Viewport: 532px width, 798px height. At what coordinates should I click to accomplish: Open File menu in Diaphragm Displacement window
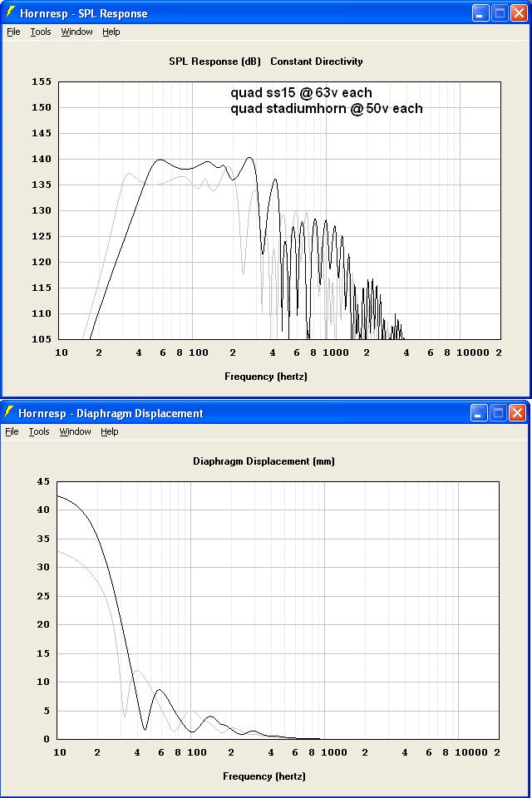pyautogui.click(x=12, y=431)
